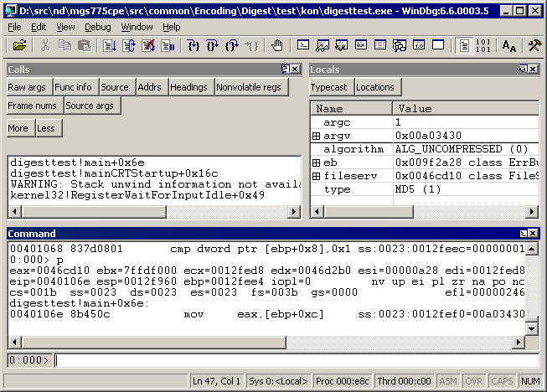Expand the argv local variable

(x=316, y=136)
